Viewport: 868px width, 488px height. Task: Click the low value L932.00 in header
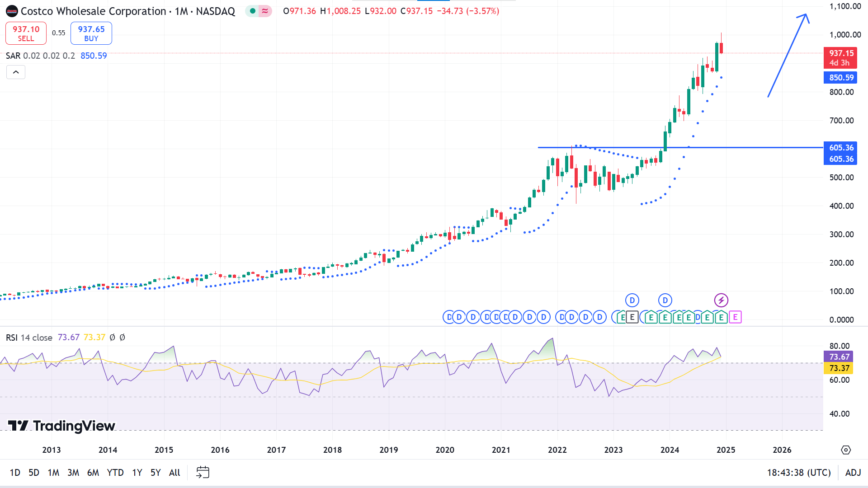pos(381,11)
